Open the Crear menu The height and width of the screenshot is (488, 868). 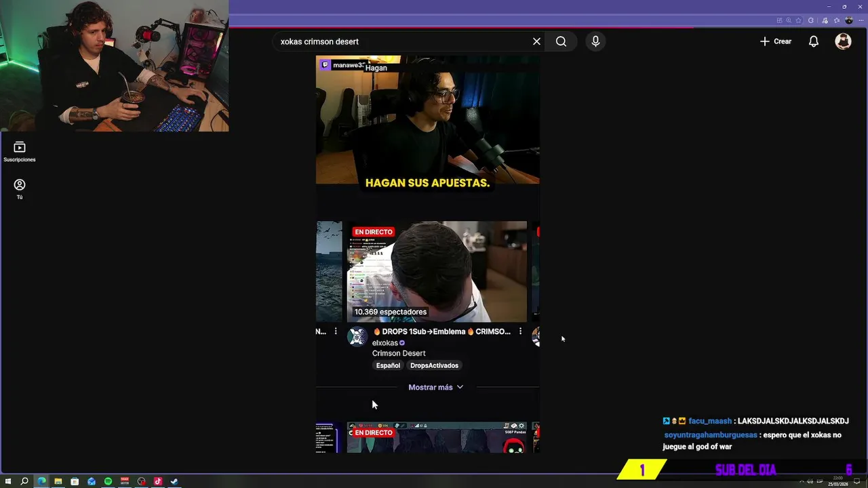pos(775,41)
